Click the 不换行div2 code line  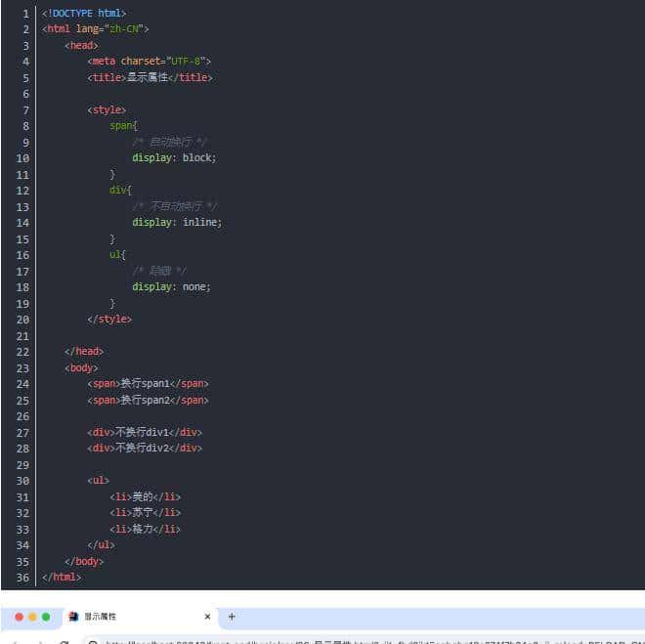coord(145,448)
